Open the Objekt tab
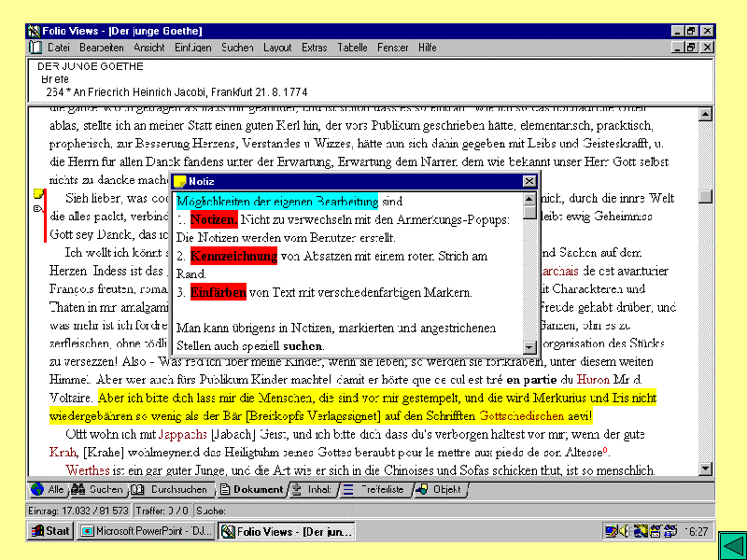Viewport: 747px width, 560px height. click(438, 489)
